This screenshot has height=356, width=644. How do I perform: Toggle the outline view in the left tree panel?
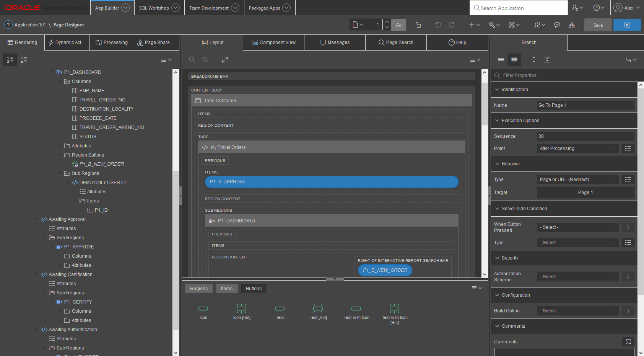10,60
